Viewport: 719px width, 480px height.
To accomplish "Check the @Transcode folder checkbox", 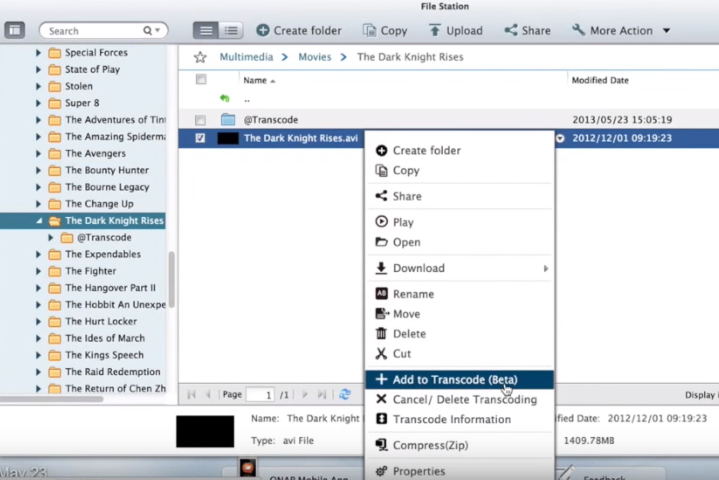I will point(200,120).
